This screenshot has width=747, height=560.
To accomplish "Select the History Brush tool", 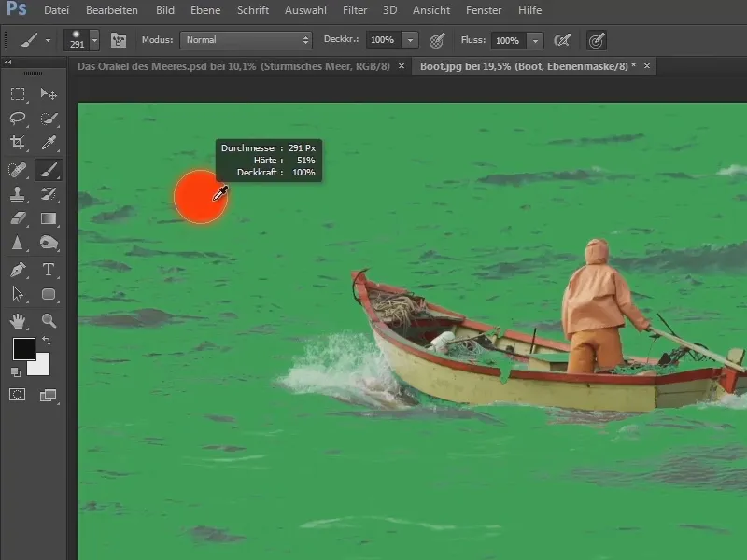I will [49, 194].
